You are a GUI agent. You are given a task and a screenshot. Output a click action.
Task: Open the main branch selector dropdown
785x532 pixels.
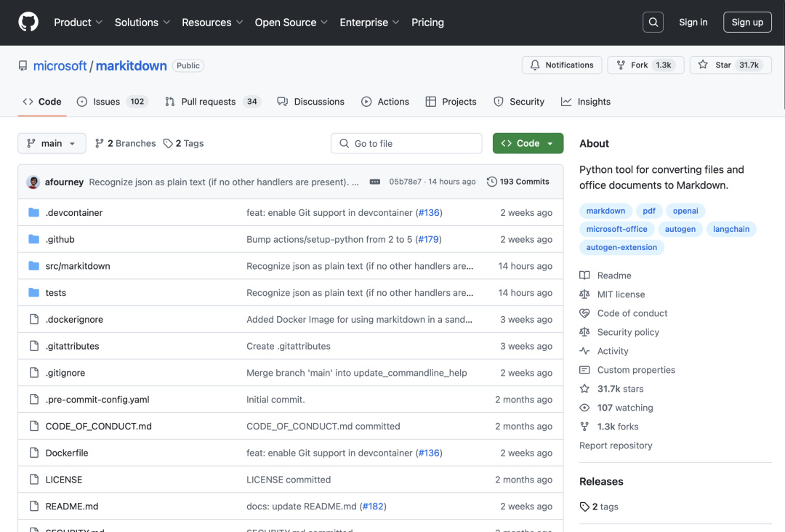tap(52, 144)
